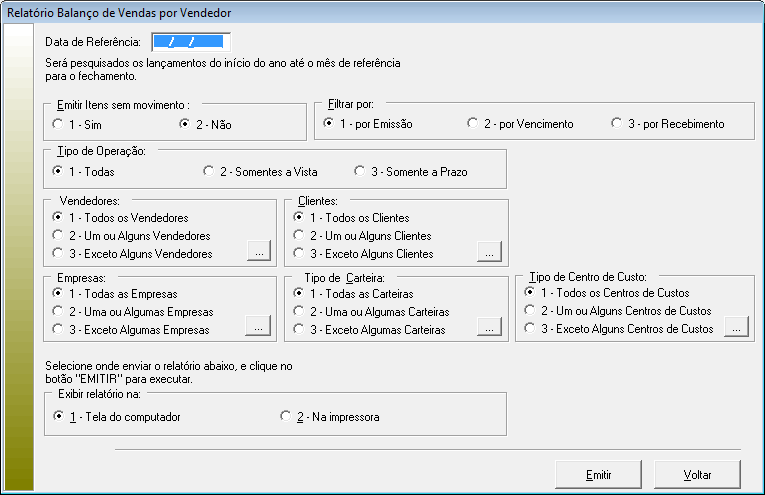Screen dimensions: 765x495
Task: Select '1 - Tela do computador' output
Action: (x=58, y=416)
